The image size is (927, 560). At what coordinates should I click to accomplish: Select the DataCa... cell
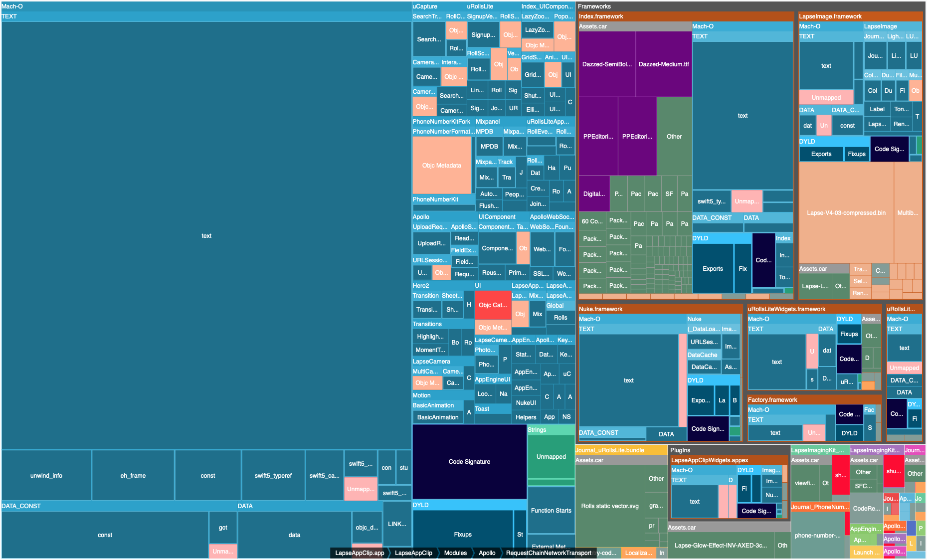click(704, 367)
